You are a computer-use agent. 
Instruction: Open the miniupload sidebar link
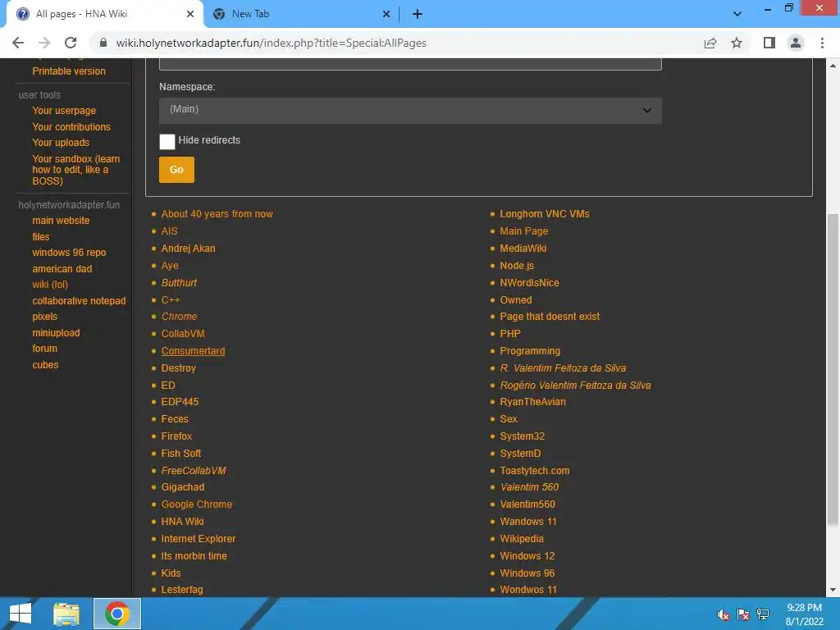[56, 333]
